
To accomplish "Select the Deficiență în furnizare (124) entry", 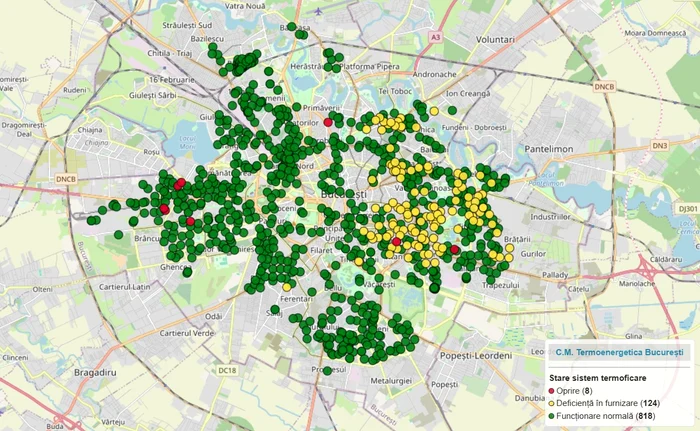I will (x=613, y=403).
